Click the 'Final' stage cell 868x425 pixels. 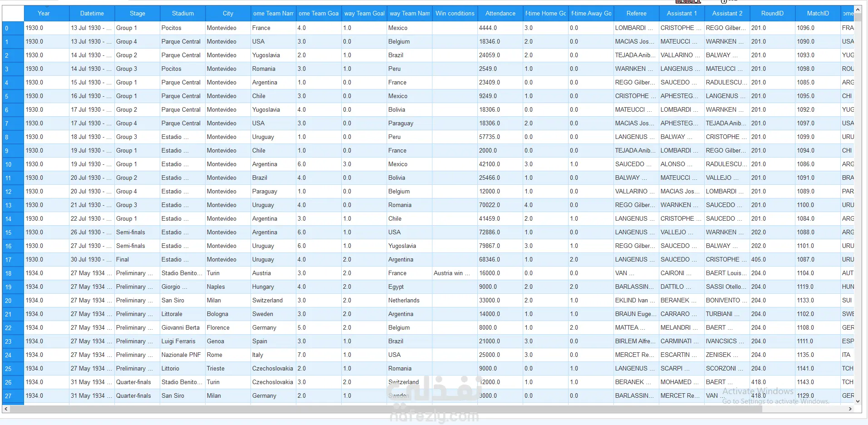click(137, 260)
